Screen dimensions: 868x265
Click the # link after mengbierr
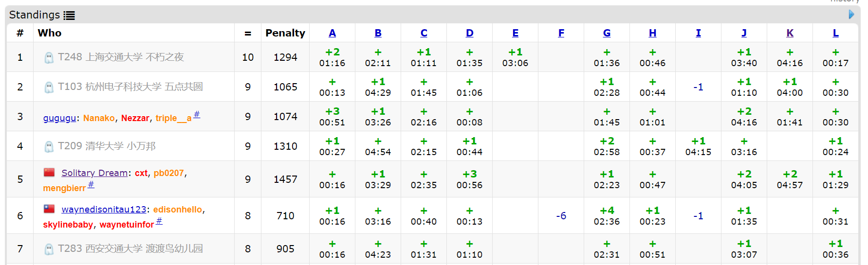point(91,185)
